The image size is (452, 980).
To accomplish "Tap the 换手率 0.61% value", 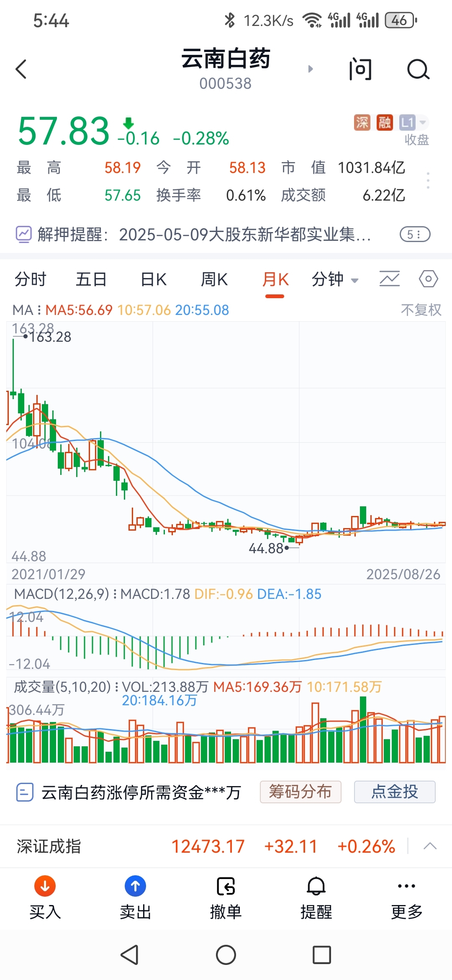I will [246, 195].
